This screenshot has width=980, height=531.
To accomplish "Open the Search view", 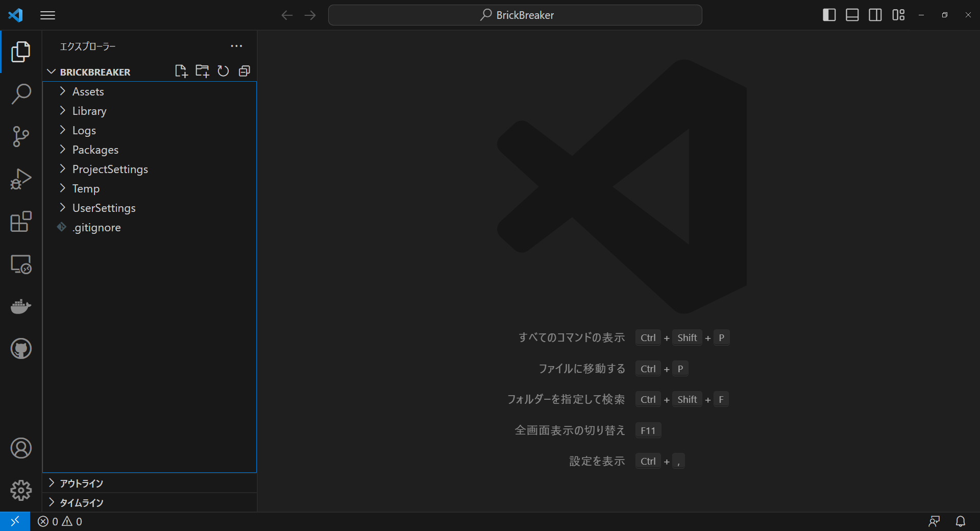I will (x=21, y=94).
